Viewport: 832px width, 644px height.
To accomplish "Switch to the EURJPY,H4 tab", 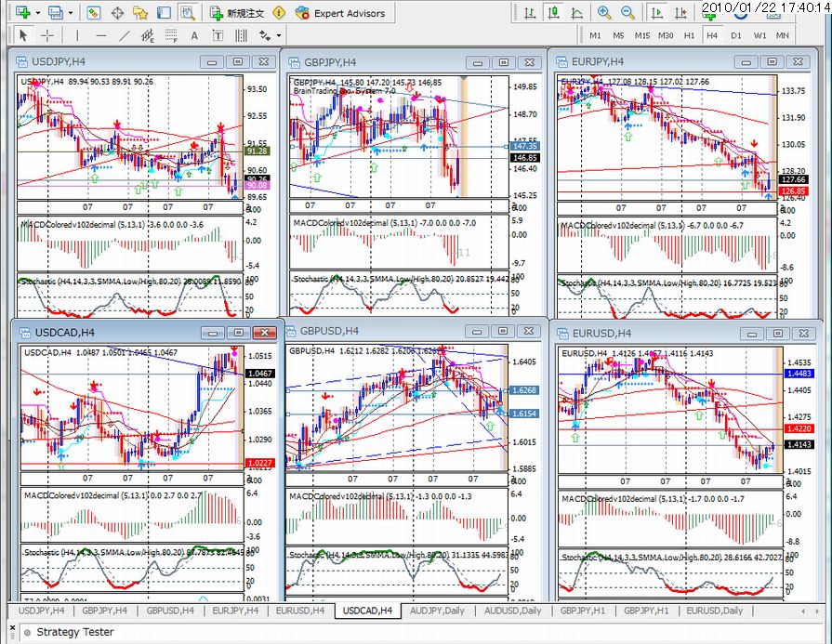I will 235,611.
